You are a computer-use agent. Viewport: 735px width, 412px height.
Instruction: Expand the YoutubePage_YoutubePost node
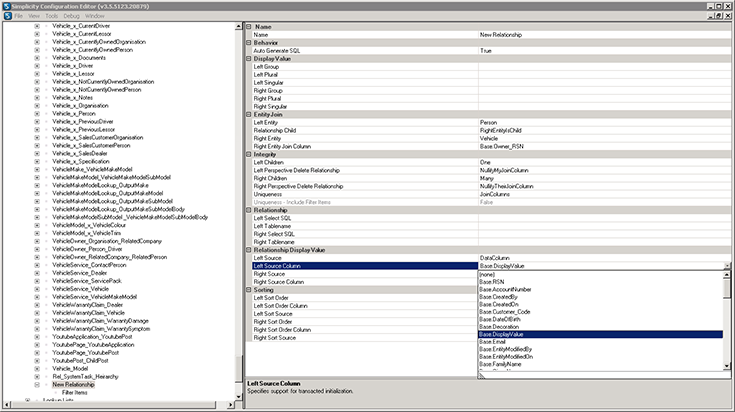pyautogui.click(x=37, y=353)
